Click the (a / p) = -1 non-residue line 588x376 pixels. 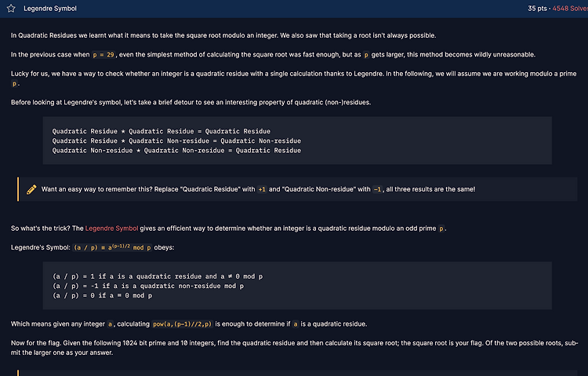[x=148, y=286]
